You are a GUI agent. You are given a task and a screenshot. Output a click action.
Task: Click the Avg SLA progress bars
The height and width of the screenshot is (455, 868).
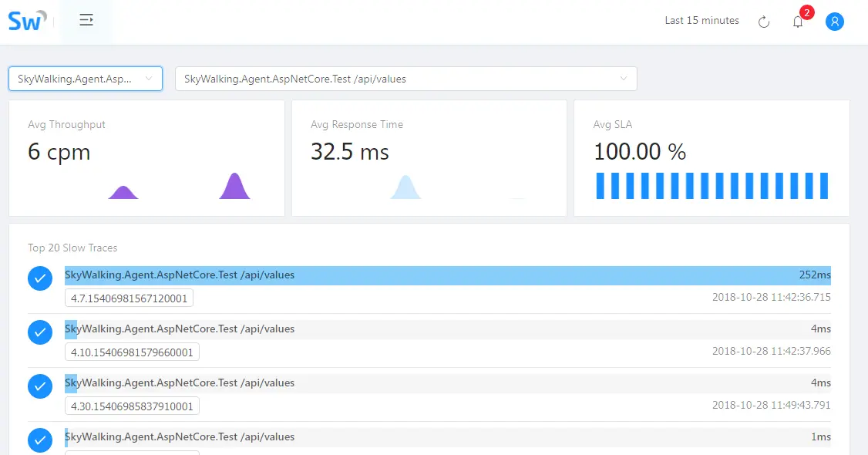[712, 185]
